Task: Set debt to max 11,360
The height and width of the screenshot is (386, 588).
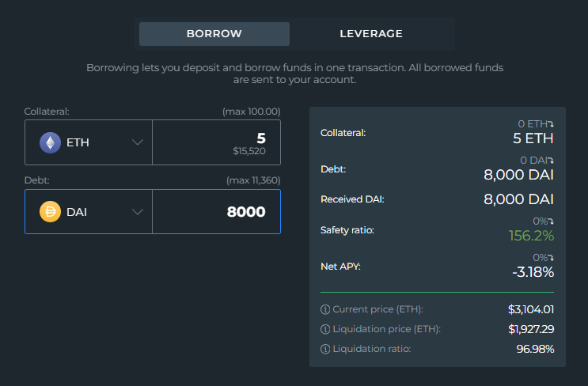Action: (252, 180)
